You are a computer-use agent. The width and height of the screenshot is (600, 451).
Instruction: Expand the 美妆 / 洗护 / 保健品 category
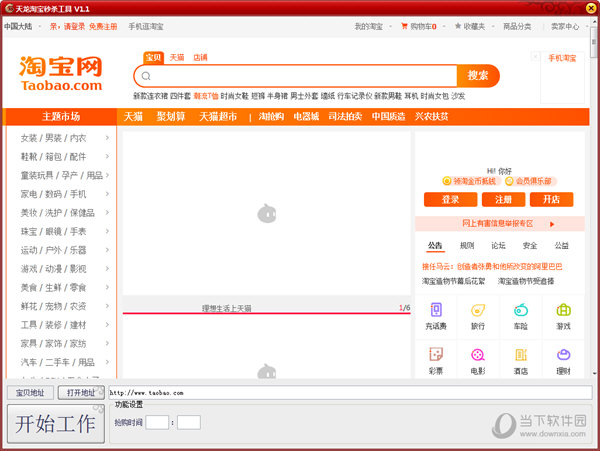coord(107,213)
